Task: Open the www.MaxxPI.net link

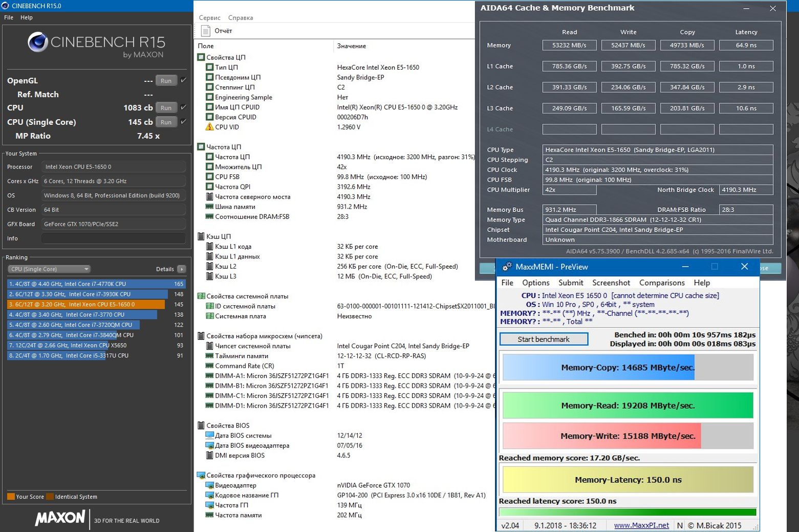Action: coord(641,525)
